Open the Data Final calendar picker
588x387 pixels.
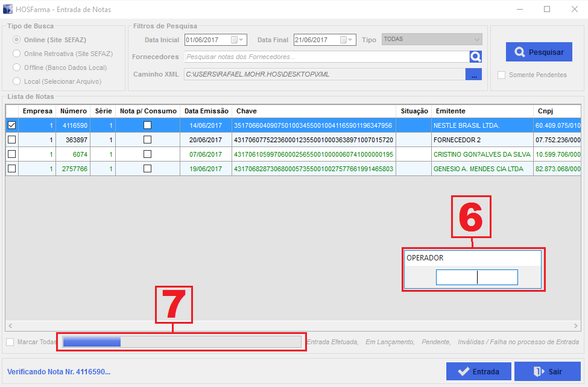344,40
